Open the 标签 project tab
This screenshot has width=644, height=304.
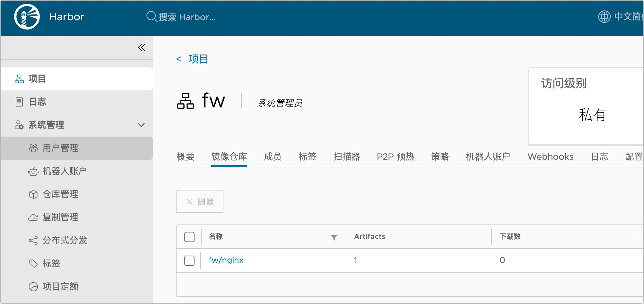tap(308, 156)
